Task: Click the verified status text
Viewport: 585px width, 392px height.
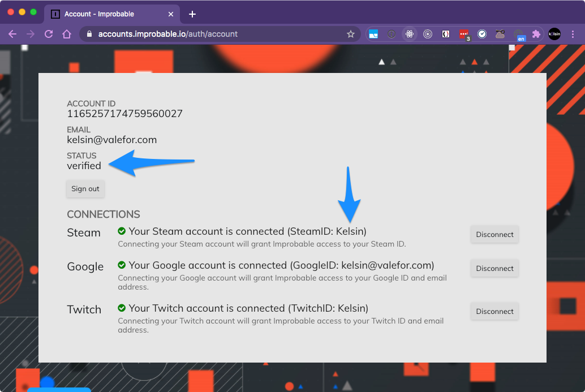Action: pos(84,166)
